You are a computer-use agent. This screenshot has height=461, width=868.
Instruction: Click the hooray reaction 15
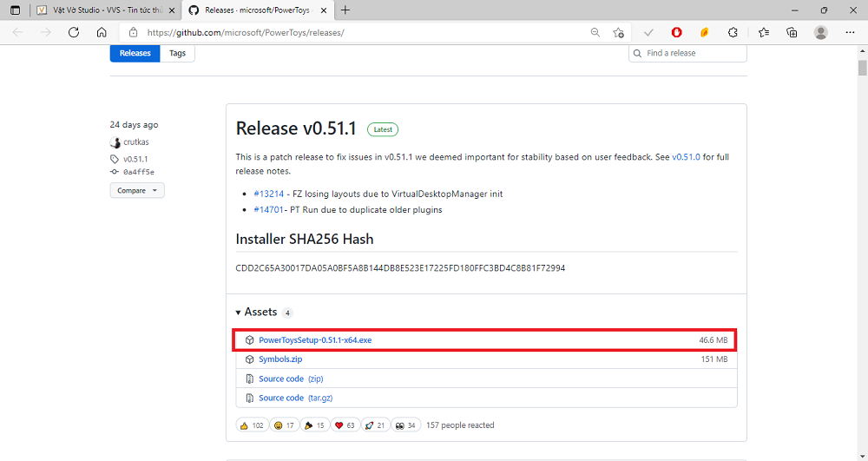pyautogui.click(x=314, y=425)
